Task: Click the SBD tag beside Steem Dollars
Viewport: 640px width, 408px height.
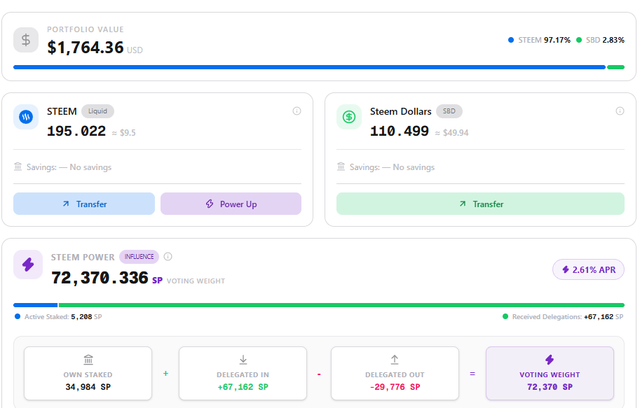Action: click(x=449, y=111)
